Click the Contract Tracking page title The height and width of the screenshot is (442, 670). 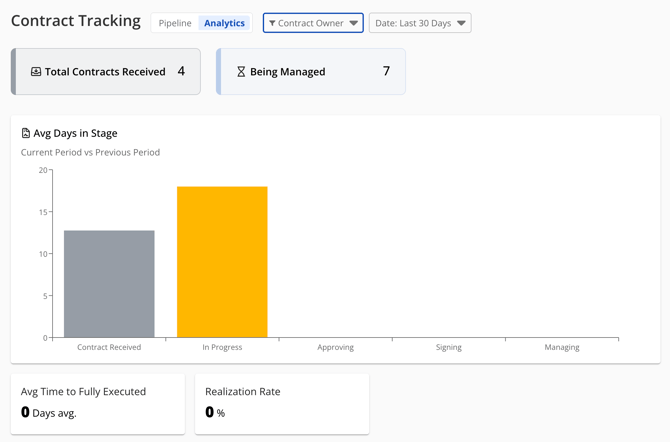[76, 21]
